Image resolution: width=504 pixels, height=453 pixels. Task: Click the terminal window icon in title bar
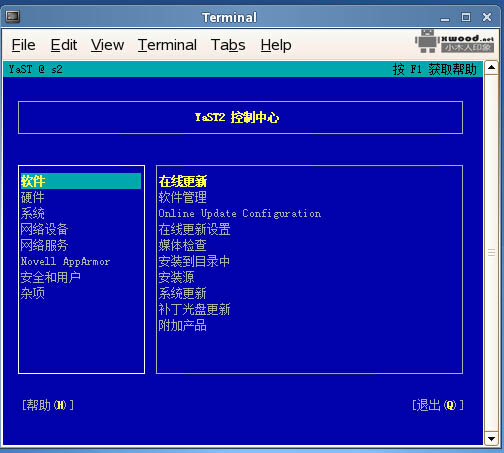(x=13, y=16)
